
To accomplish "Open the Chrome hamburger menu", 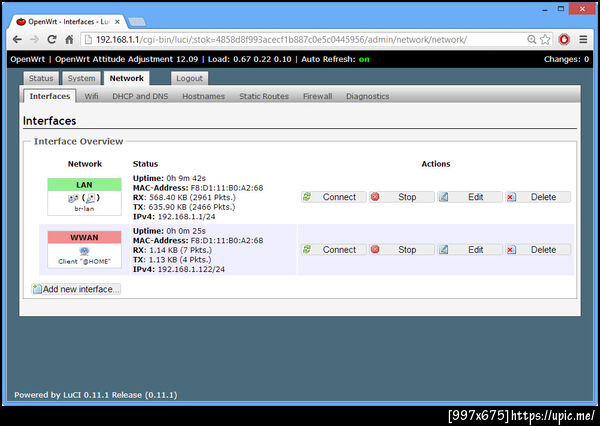I will (583, 39).
